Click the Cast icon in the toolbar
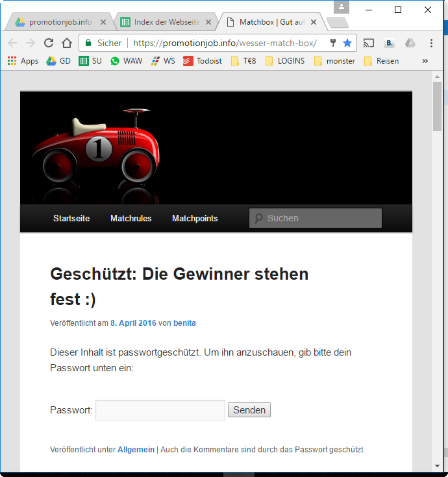Viewport: 448px width, 477px height. click(x=369, y=43)
